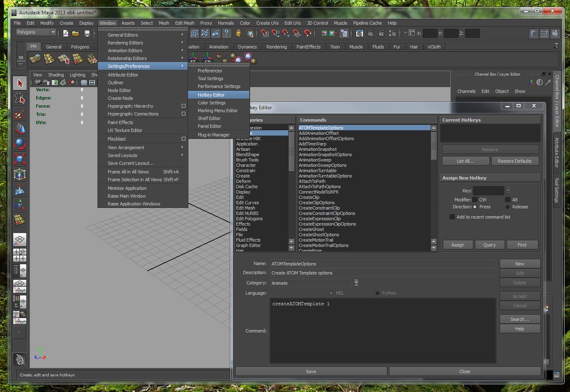570x392 pixels.
Task: Click the Search... button
Action: (x=520, y=319)
